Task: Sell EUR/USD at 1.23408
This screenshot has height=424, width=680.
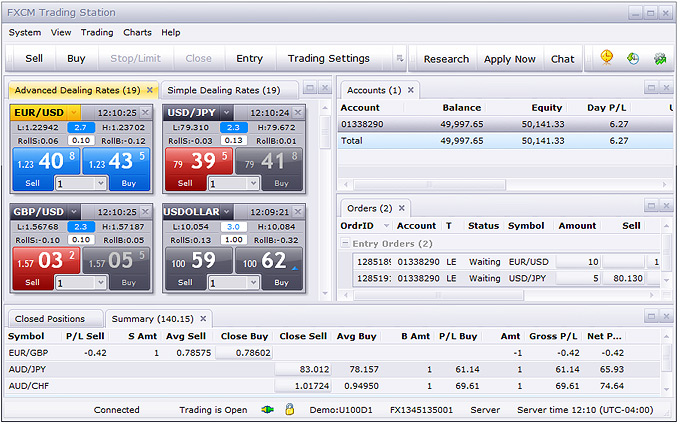Action: [46, 169]
